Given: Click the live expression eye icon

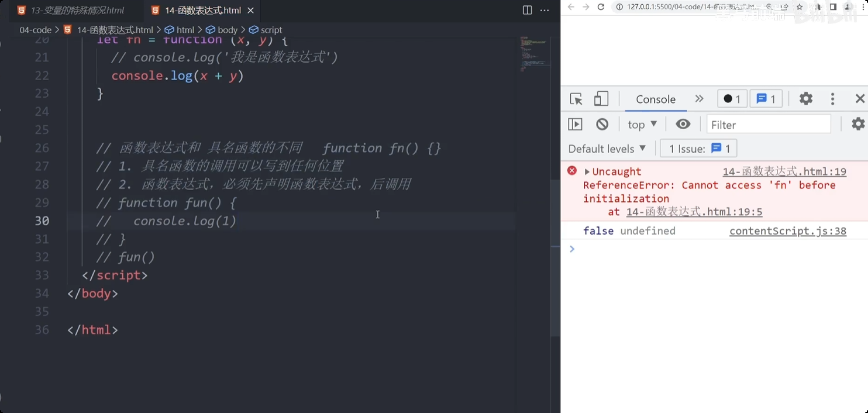Looking at the screenshot, I should (x=683, y=124).
